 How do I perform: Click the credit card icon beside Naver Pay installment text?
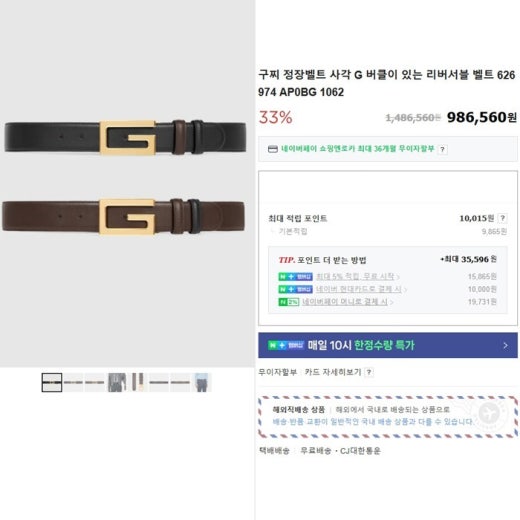point(273,149)
